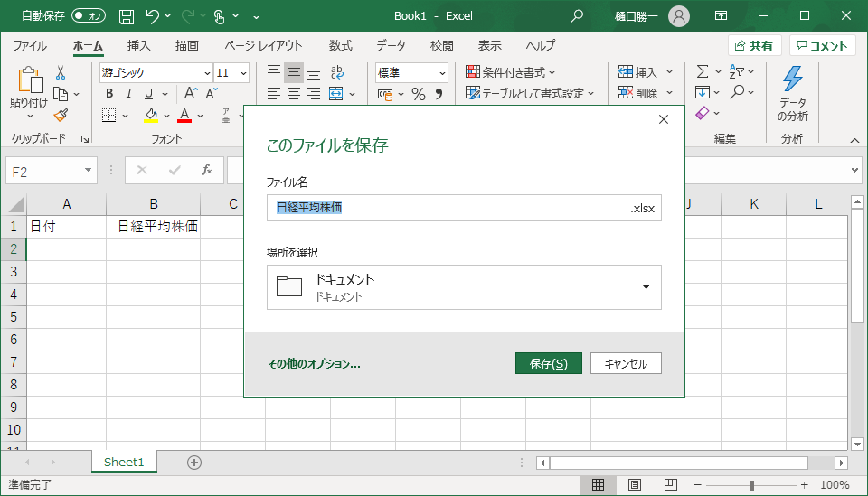Click the 共有 button
The image size is (868, 496).
click(754, 46)
